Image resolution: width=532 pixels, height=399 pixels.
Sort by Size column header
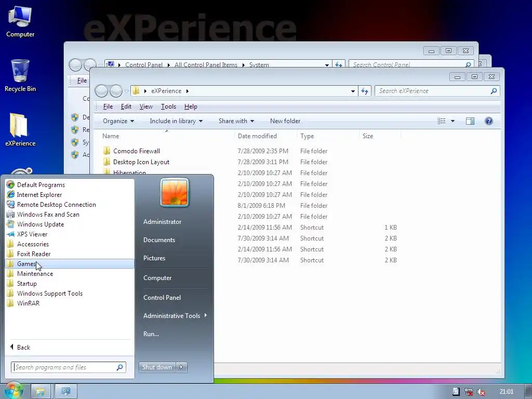tap(368, 136)
